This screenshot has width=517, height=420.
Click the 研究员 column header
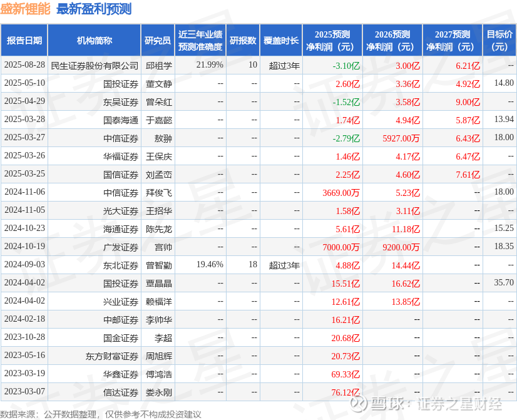point(158,40)
